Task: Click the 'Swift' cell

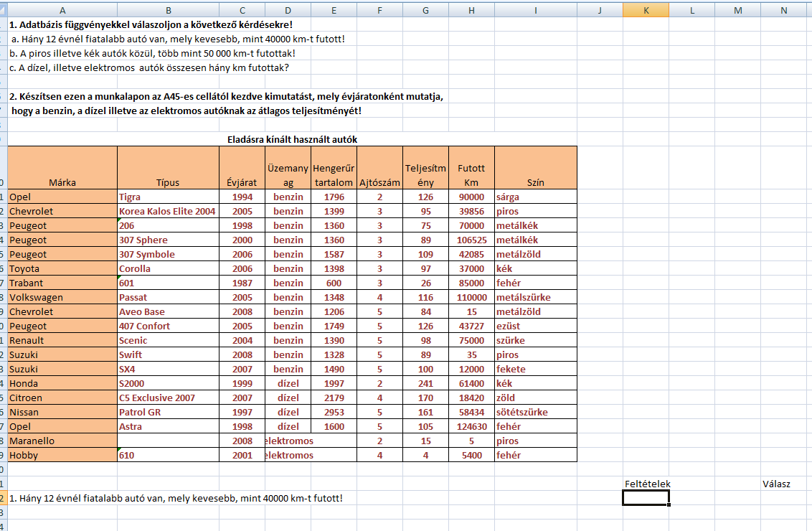Action: coord(169,355)
